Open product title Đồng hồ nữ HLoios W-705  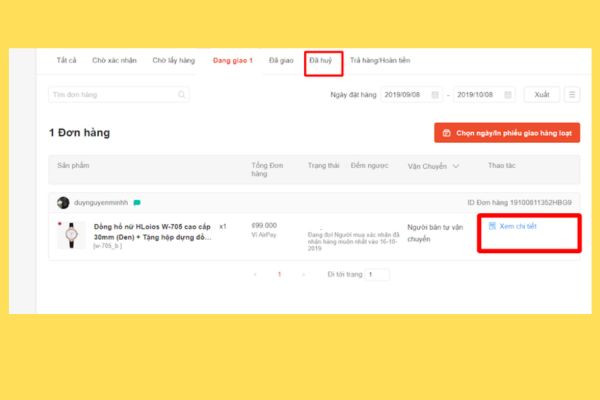tap(152, 232)
